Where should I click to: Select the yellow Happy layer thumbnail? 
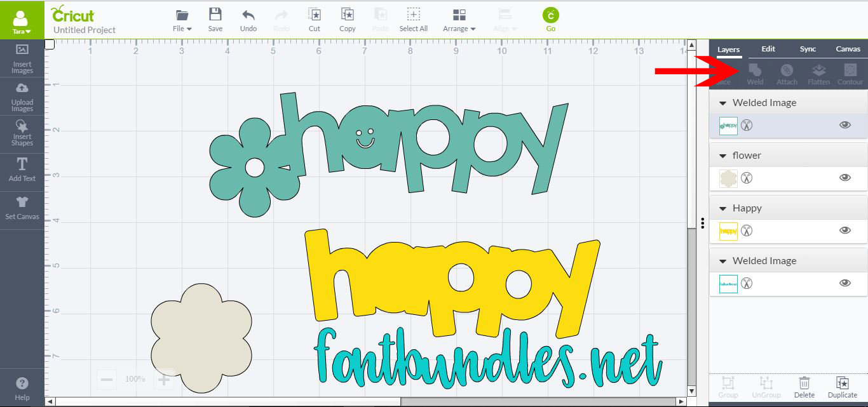[x=728, y=231]
